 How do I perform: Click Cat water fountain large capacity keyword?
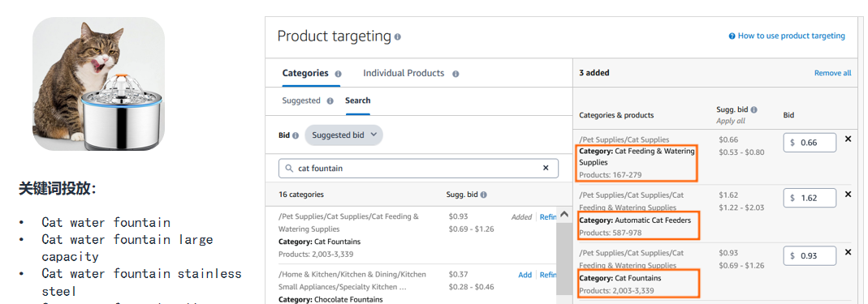[127, 247]
